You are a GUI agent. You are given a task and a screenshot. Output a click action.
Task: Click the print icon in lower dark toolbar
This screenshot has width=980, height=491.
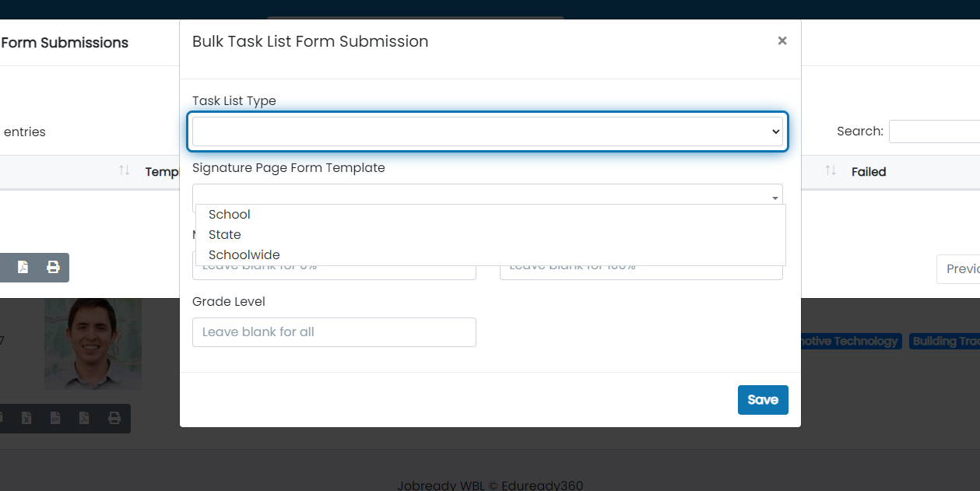114,418
